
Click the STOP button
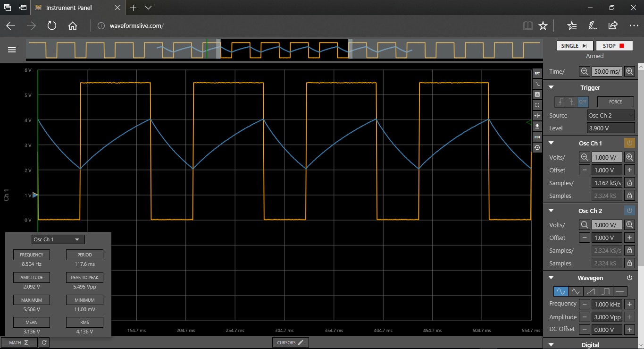tap(614, 46)
